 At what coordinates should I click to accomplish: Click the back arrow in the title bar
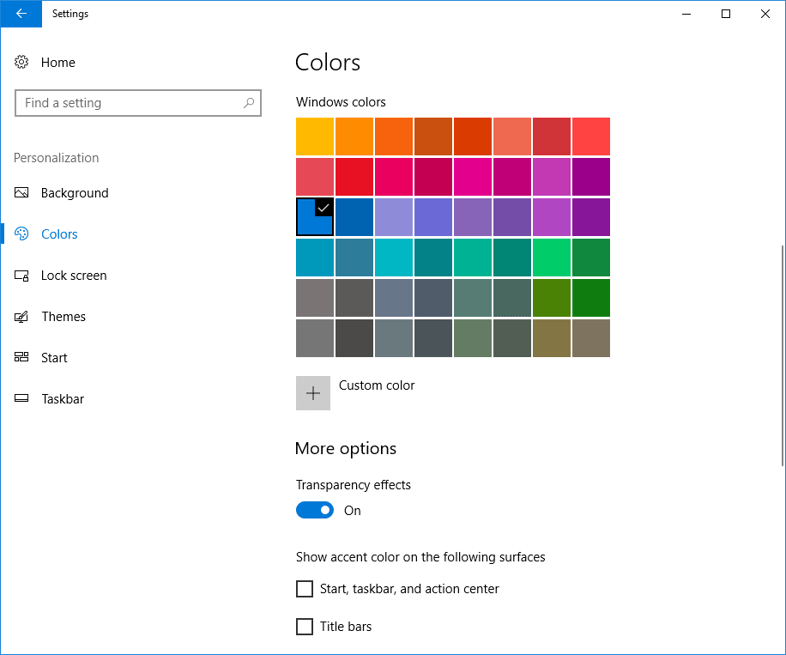click(x=21, y=14)
